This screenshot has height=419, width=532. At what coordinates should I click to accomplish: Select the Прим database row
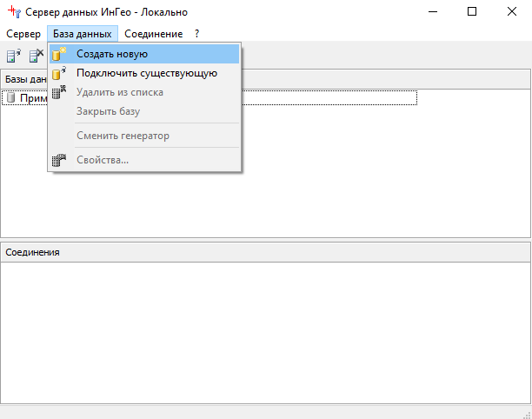(x=209, y=97)
